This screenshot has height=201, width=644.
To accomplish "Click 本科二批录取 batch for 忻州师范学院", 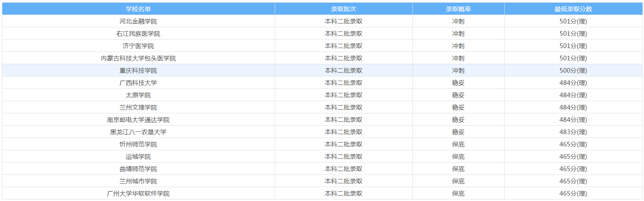I will tap(344, 144).
